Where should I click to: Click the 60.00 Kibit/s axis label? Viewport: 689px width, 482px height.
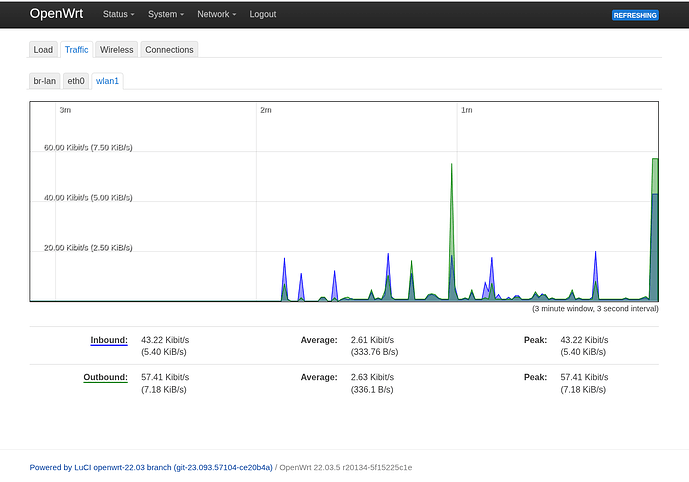(88, 147)
